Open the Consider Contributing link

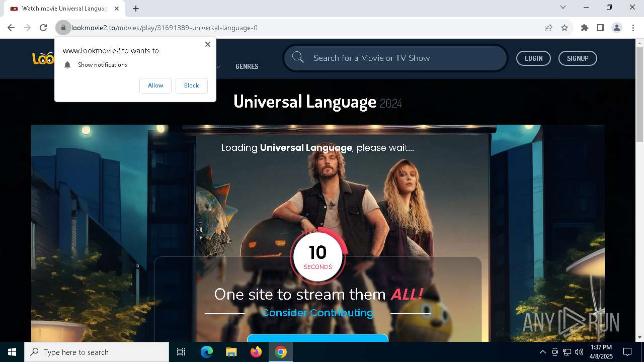(317, 313)
